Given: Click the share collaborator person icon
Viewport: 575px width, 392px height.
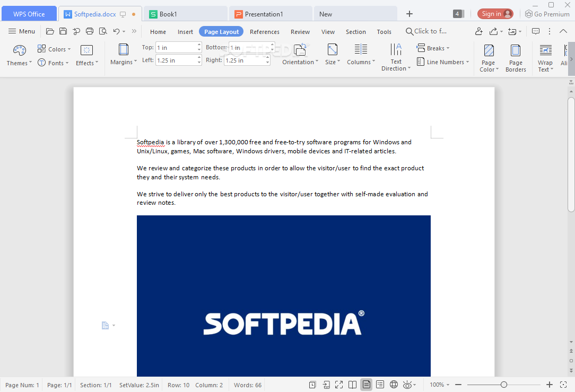Looking at the screenshot, I should pos(478,31).
